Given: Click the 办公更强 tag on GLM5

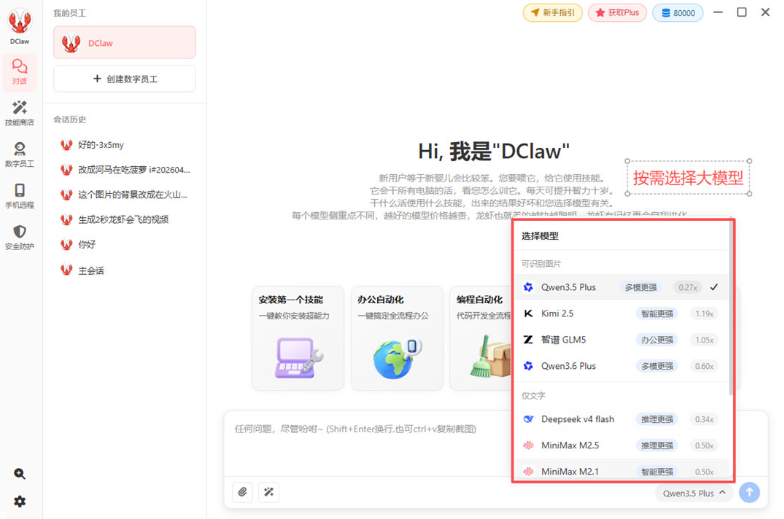Looking at the screenshot, I should 657,340.
